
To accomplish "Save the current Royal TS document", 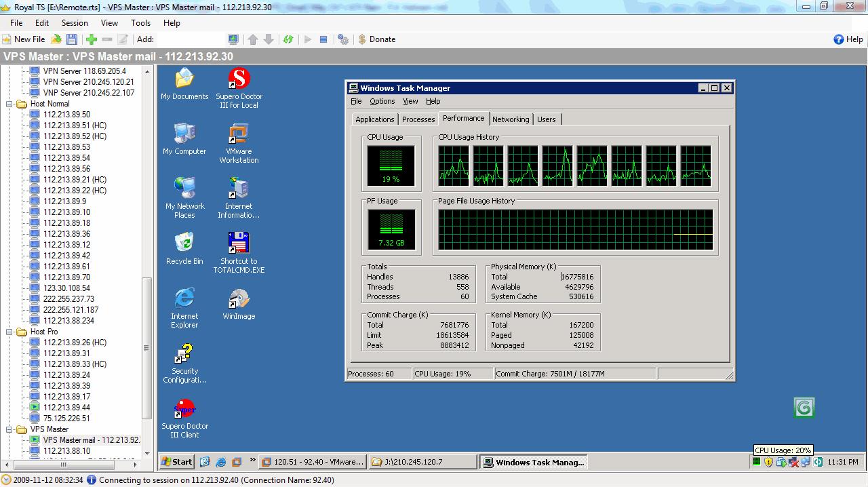I will point(73,39).
